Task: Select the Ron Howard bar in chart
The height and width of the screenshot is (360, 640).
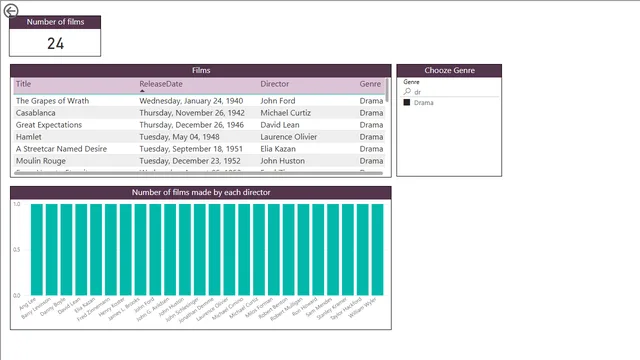Action: point(318,249)
